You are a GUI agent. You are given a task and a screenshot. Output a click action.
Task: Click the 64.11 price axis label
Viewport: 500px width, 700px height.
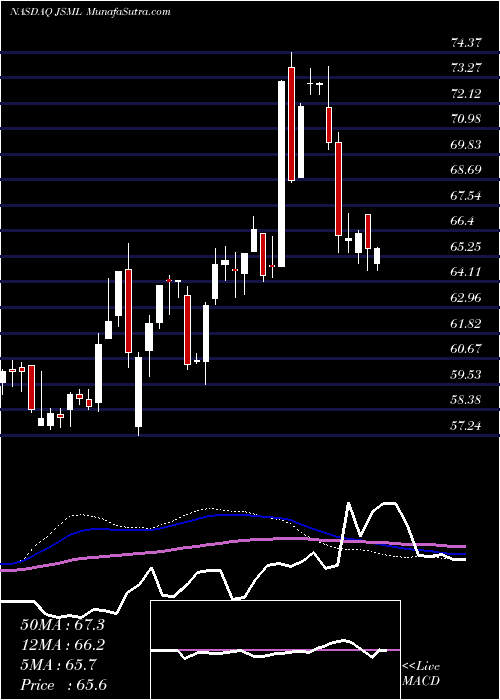[467, 272]
